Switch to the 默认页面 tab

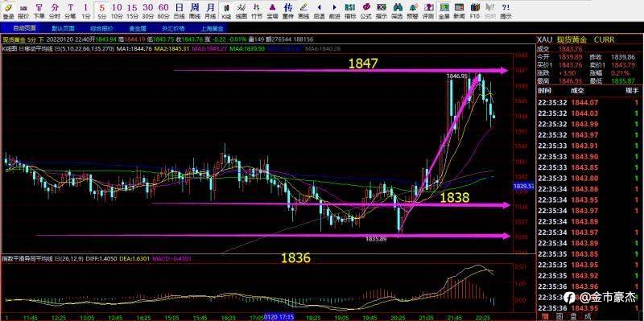pos(63,28)
